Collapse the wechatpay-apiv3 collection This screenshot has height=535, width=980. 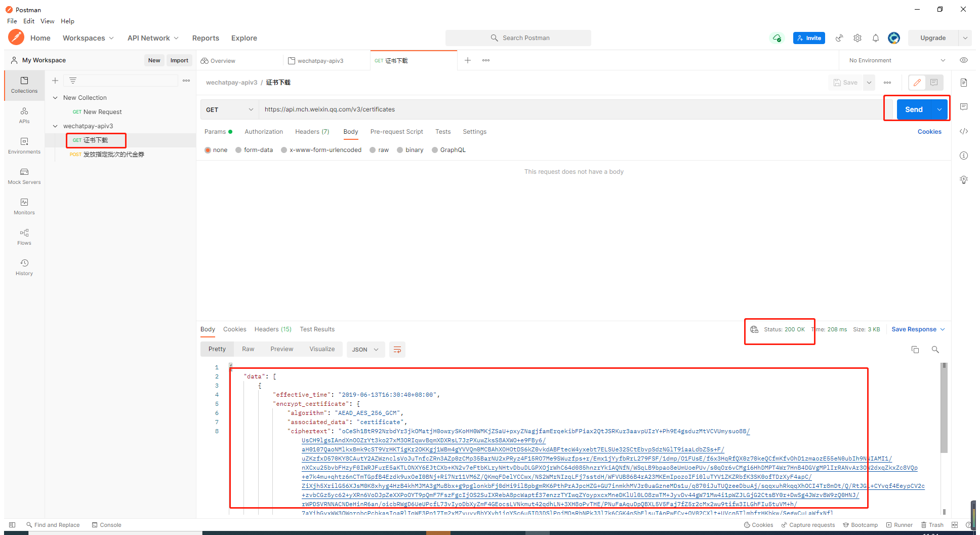[55, 126]
